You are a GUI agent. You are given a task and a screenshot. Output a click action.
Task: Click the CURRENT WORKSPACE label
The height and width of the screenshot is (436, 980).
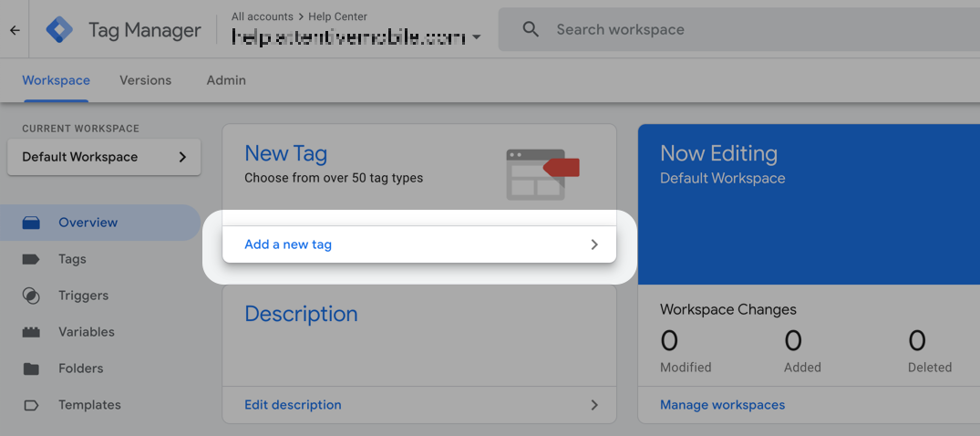point(80,129)
